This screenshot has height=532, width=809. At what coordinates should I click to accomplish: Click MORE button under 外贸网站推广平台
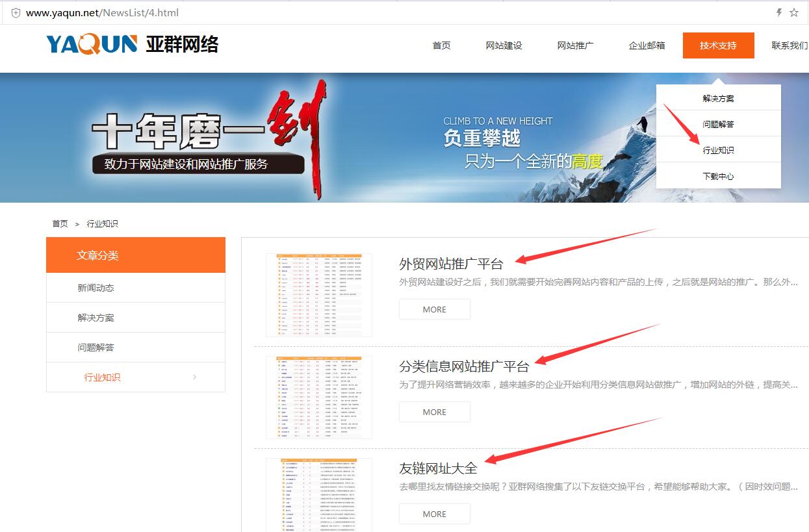(x=434, y=310)
